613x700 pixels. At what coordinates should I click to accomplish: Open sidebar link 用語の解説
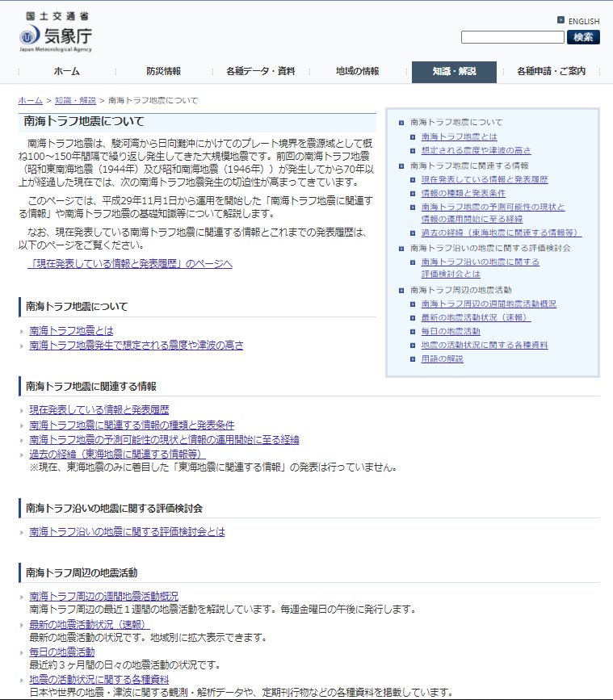[442, 359]
